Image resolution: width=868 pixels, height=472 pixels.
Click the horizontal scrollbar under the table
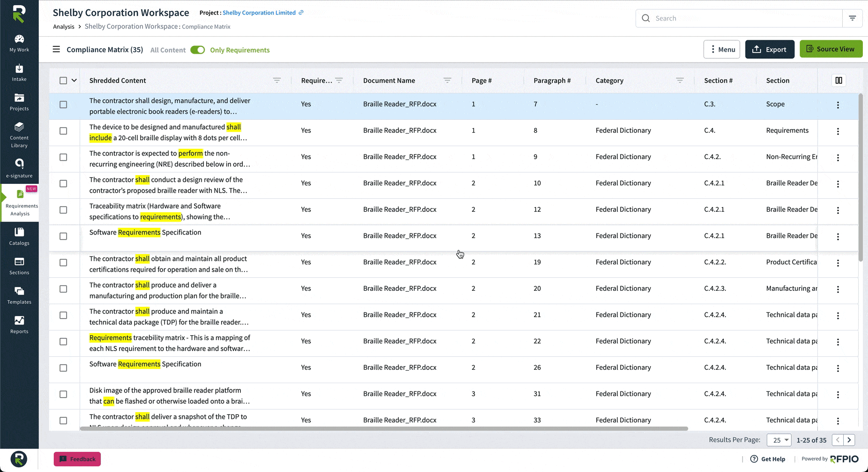[384, 429]
